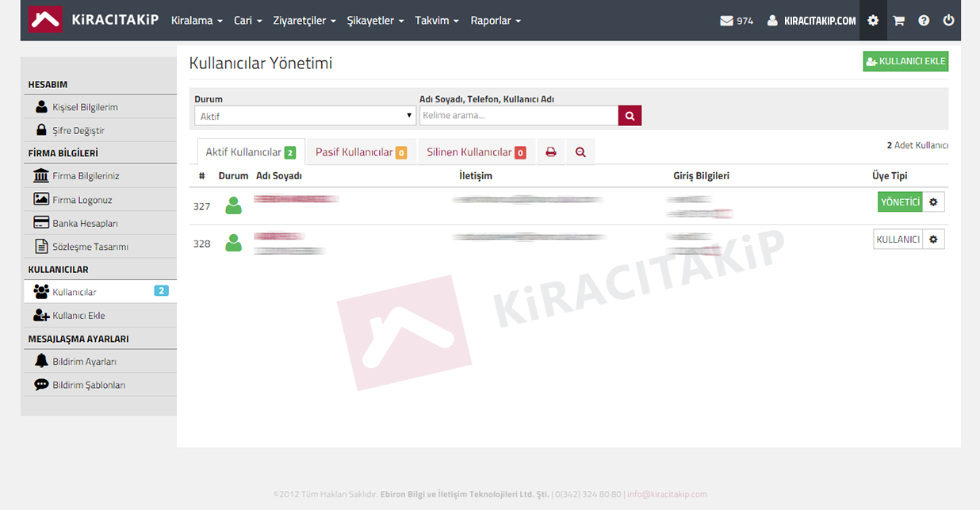The width and height of the screenshot is (980, 510).
Task: Expand the Cari menu
Action: coord(248,21)
